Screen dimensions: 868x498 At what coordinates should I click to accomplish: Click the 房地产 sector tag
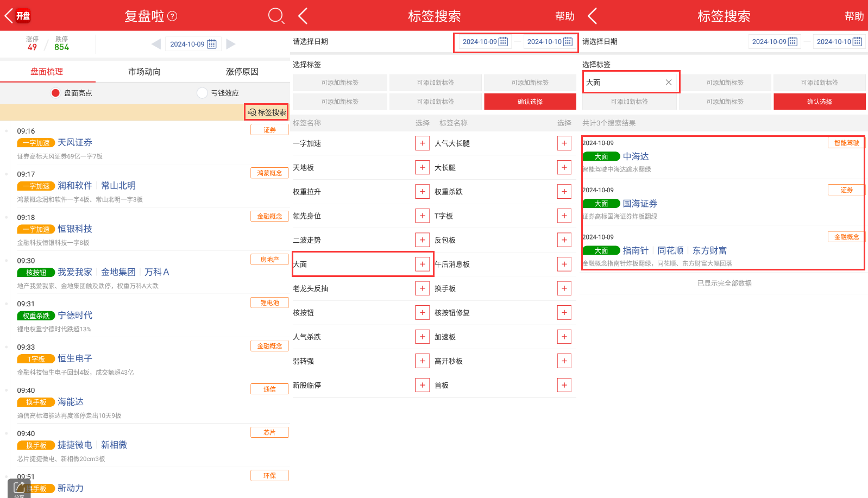click(269, 260)
